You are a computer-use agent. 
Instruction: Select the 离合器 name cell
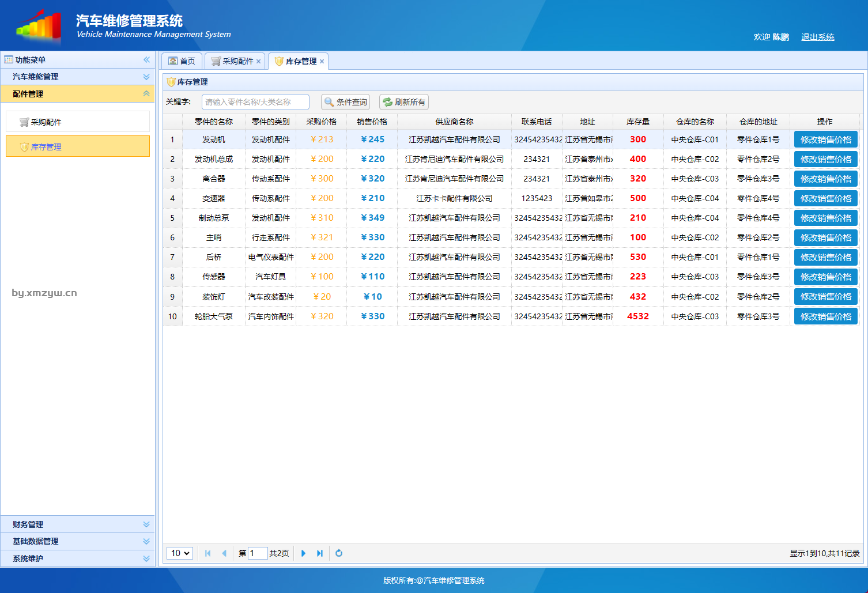214,179
